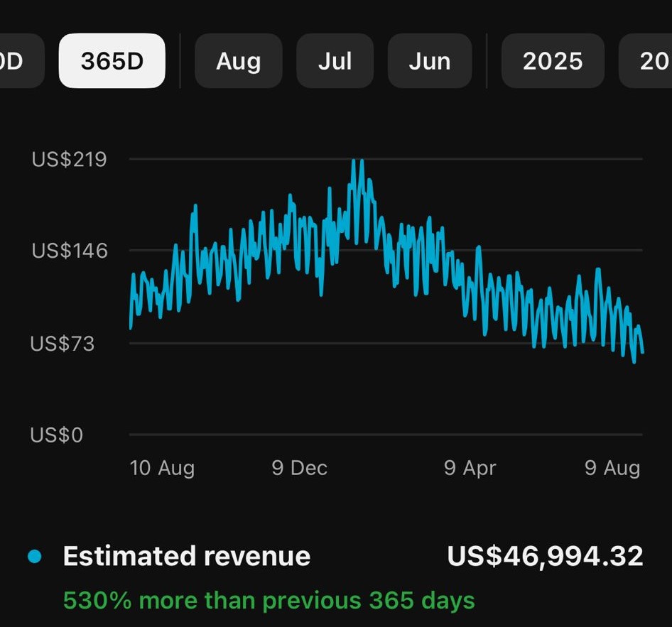Open the rightmost year filter chip
Viewport: 672px width, 627px height.
pos(650,61)
